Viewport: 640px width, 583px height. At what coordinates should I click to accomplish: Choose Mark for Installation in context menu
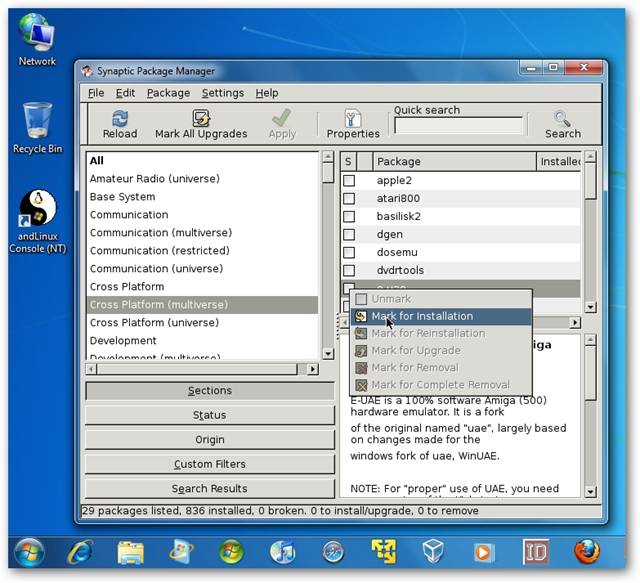(x=441, y=316)
